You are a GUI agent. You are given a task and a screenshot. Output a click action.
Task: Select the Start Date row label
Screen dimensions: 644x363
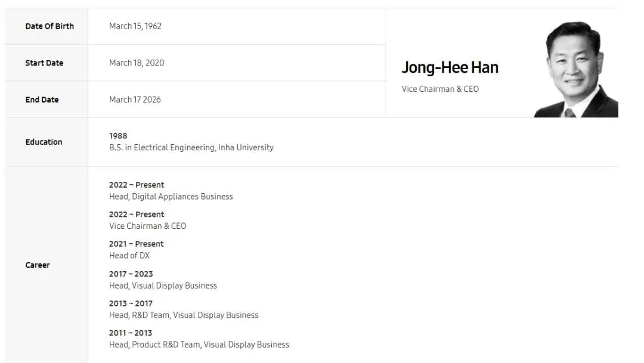point(44,63)
